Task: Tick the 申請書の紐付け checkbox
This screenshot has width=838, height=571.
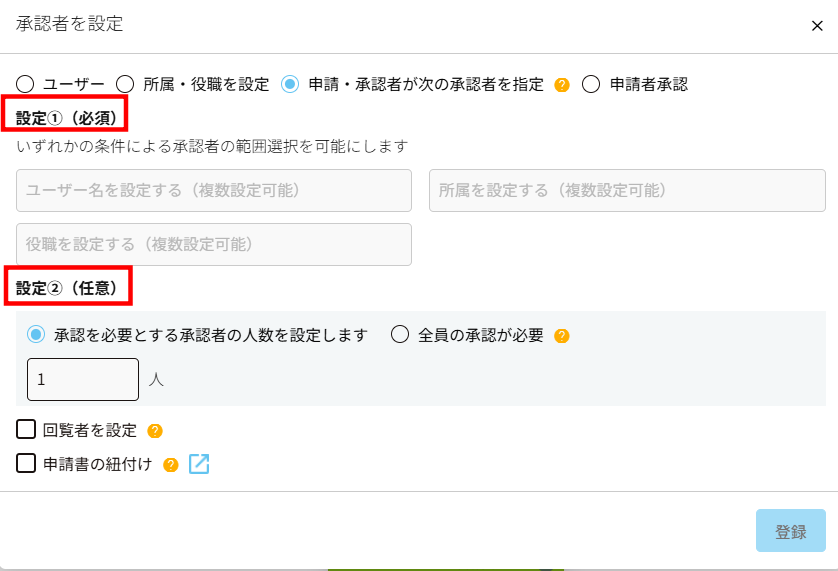Action: tap(27, 463)
